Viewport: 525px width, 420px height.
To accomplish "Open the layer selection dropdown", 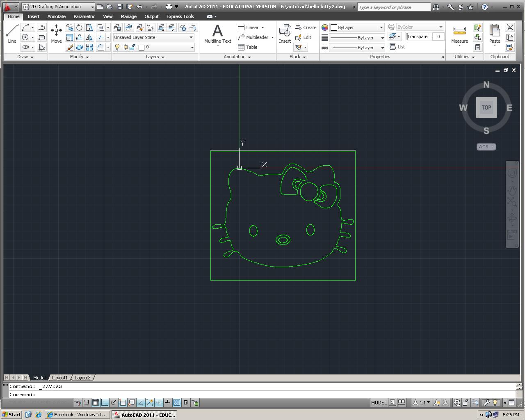I will [x=192, y=47].
